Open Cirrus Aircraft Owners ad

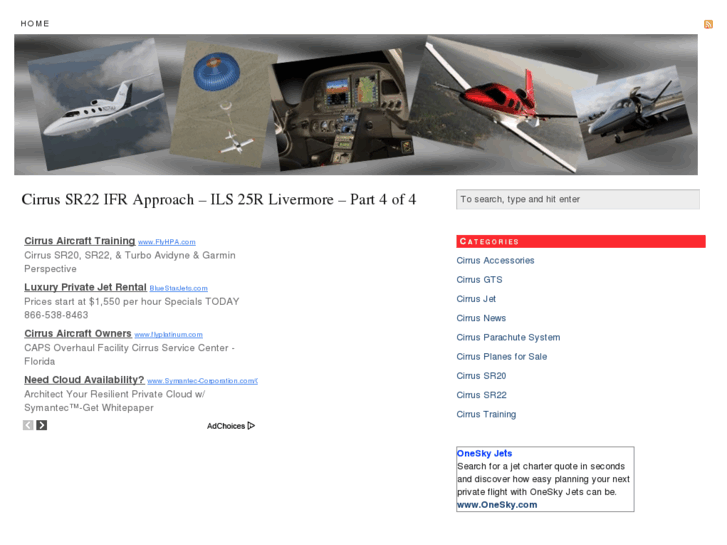[78, 333]
